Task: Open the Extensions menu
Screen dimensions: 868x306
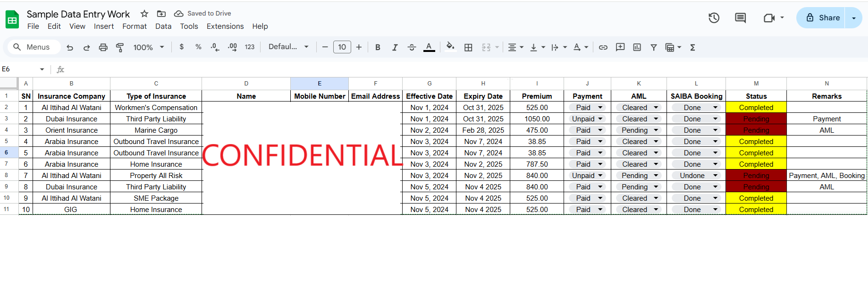Action: pyautogui.click(x=225, y=26)
